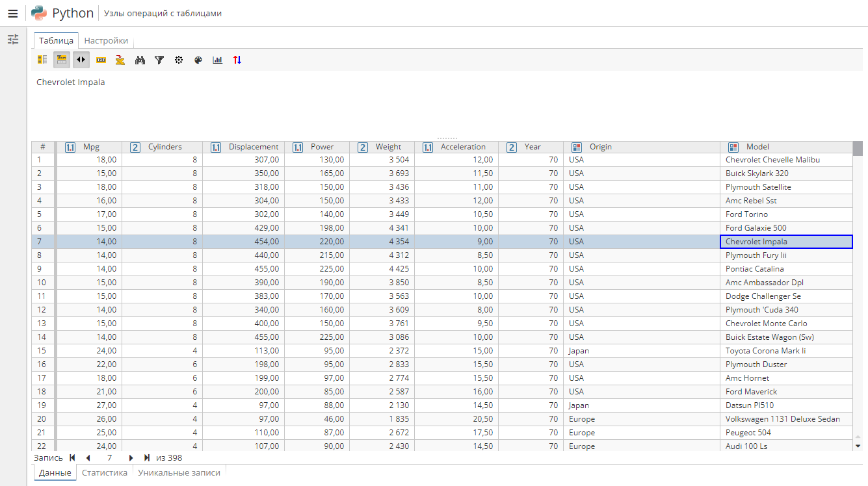Switch to the Таблица tab
This screenshot has height=486, width=868.
[x=56, y=40]
